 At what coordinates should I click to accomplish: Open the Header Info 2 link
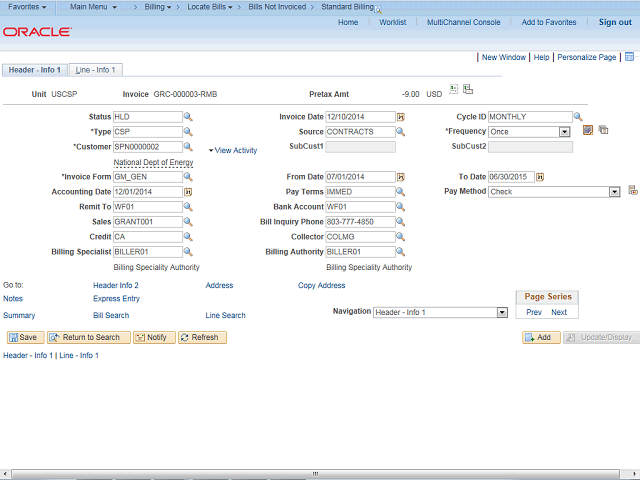click(115, 285)
